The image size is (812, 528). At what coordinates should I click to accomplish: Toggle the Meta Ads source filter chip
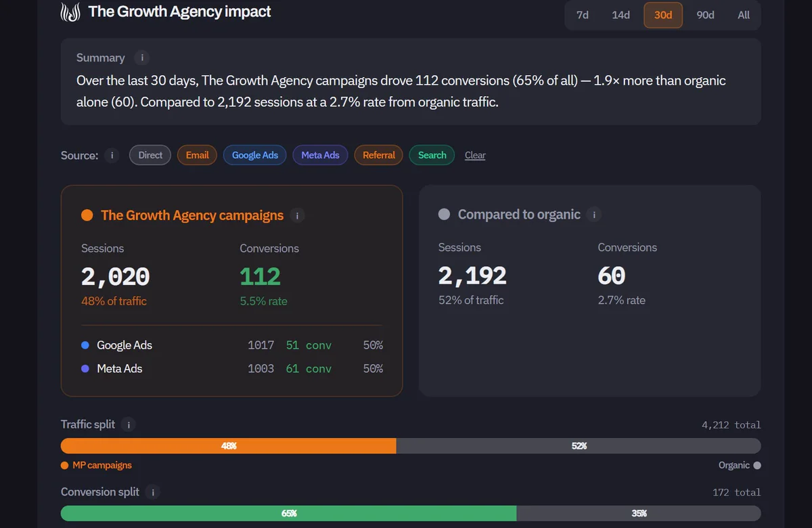320,155
